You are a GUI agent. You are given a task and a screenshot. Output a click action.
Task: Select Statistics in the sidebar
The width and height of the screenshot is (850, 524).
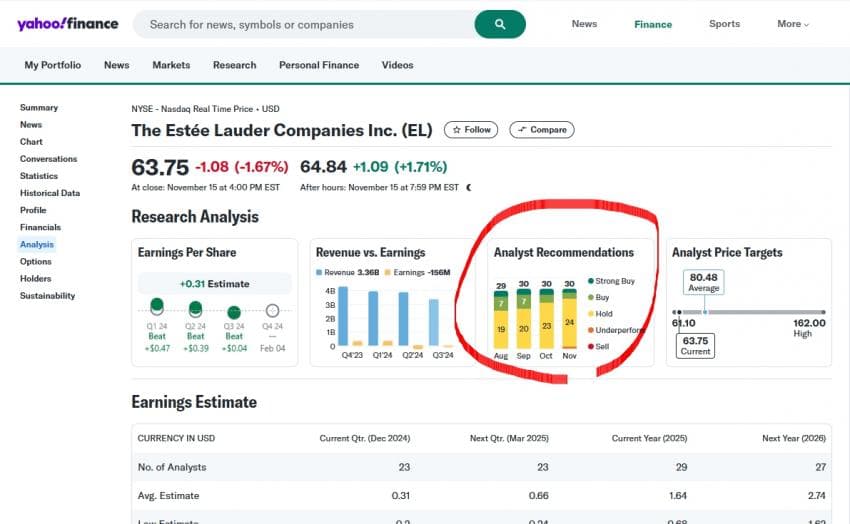click(x=39, y=176)
